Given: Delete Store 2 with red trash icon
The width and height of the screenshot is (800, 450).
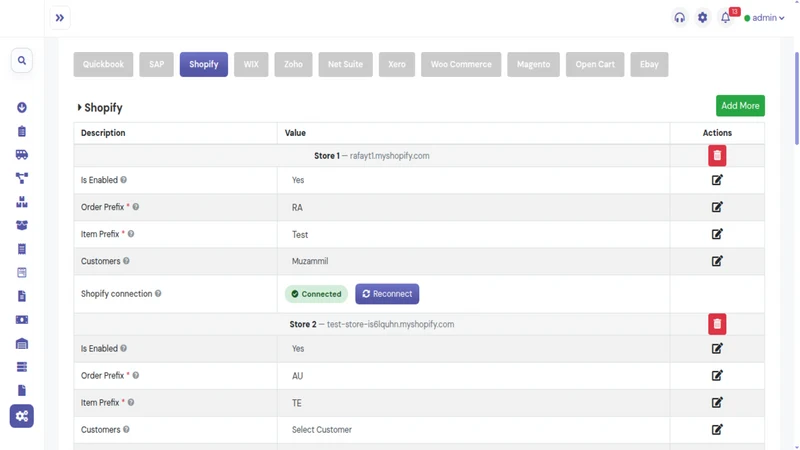Looking at the screenshot, I should point(717,324).
